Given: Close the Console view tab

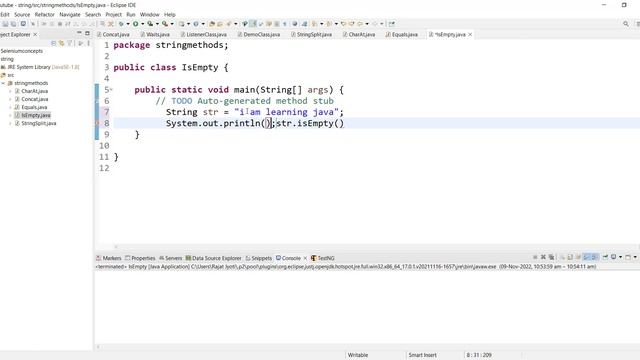Looking at the screenshot, I should click(305, 258).
